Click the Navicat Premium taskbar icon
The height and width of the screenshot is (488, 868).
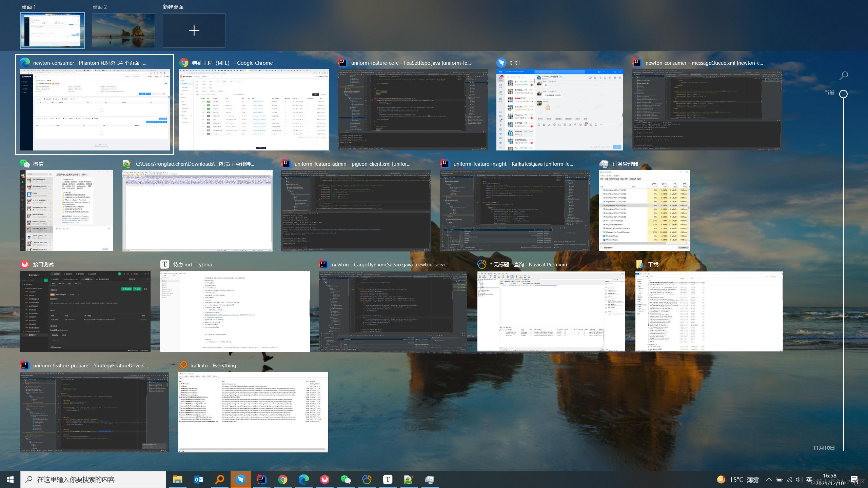pyautogui.click(x=367, y=480)
